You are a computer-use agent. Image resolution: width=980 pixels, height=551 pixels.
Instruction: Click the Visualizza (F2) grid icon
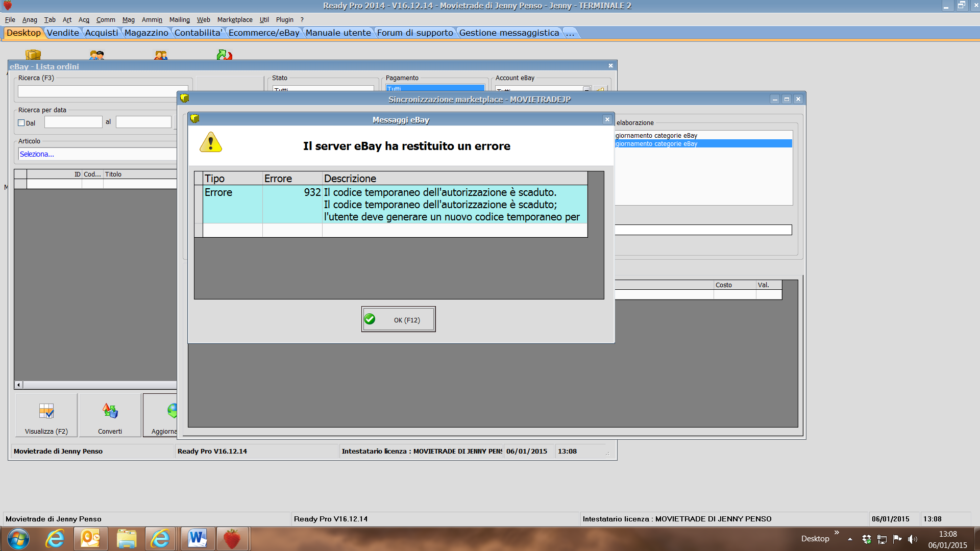tap(46, 411)
